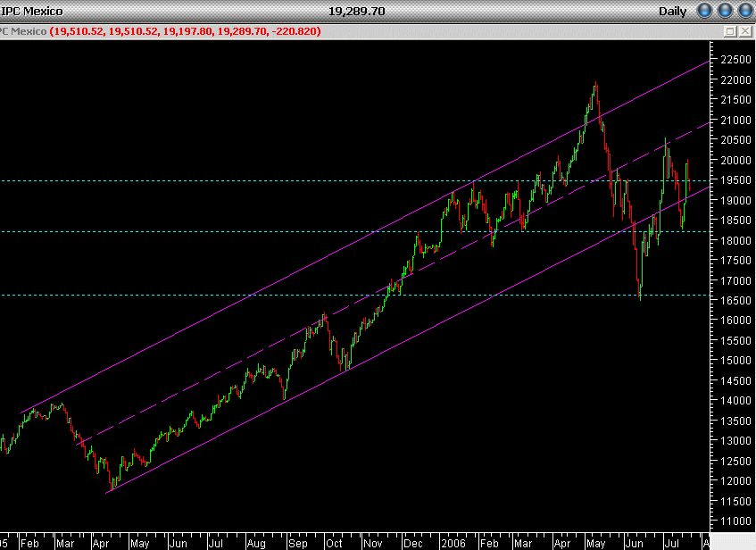
Task: Click the 16500 price axis label
Action: point(735,300)
